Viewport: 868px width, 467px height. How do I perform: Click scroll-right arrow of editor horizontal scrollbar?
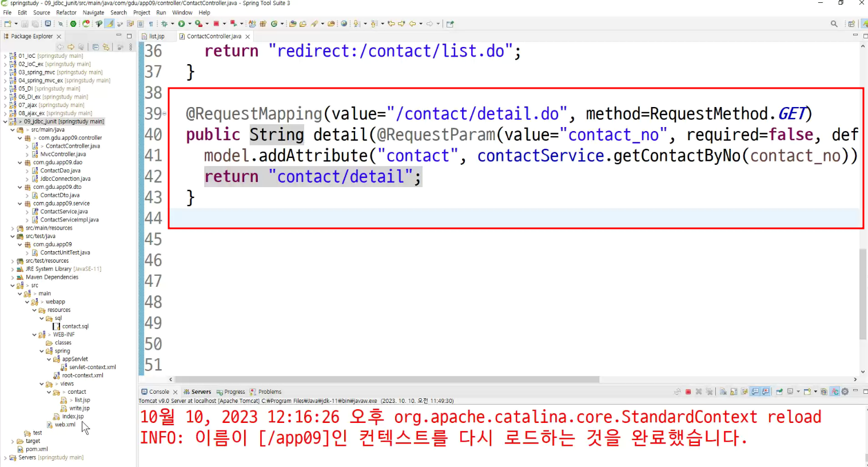pos(855,379)
